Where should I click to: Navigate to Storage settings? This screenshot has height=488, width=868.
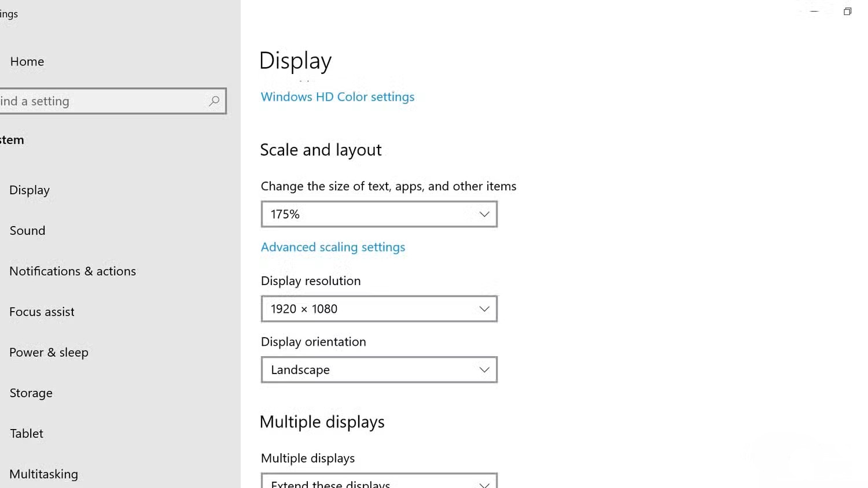(31, 393)
